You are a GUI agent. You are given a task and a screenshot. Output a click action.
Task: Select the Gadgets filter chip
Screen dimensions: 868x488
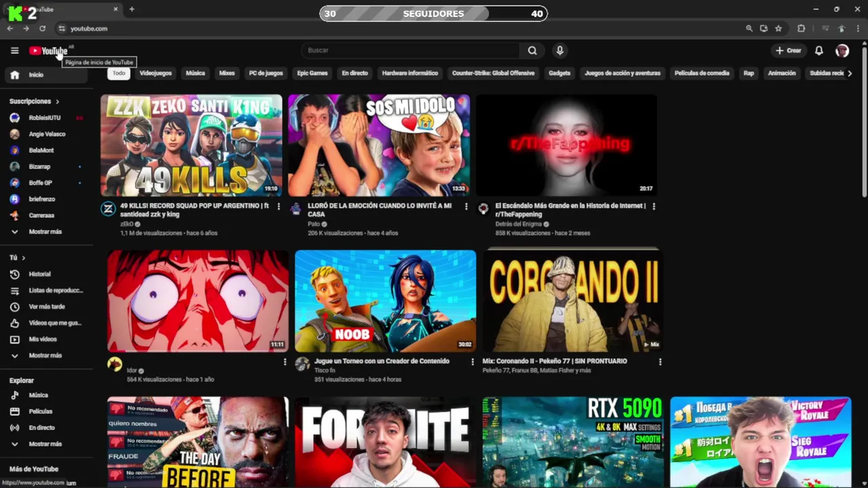click(x=559, y=73)
